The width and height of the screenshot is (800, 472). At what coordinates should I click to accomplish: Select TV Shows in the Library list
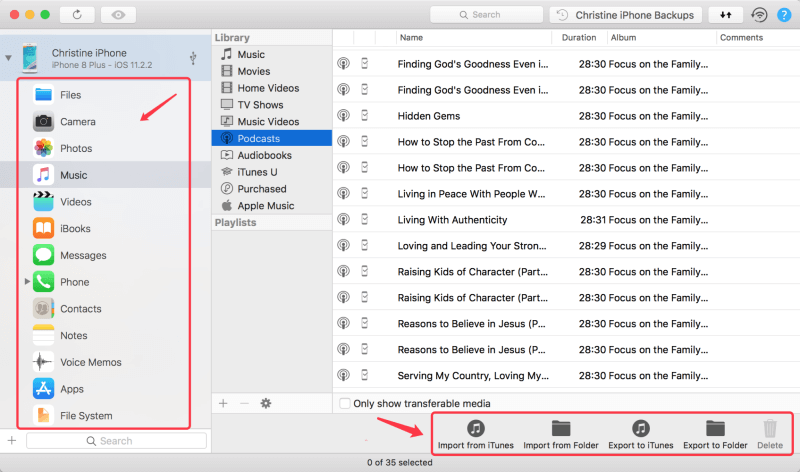click(271, 105)
